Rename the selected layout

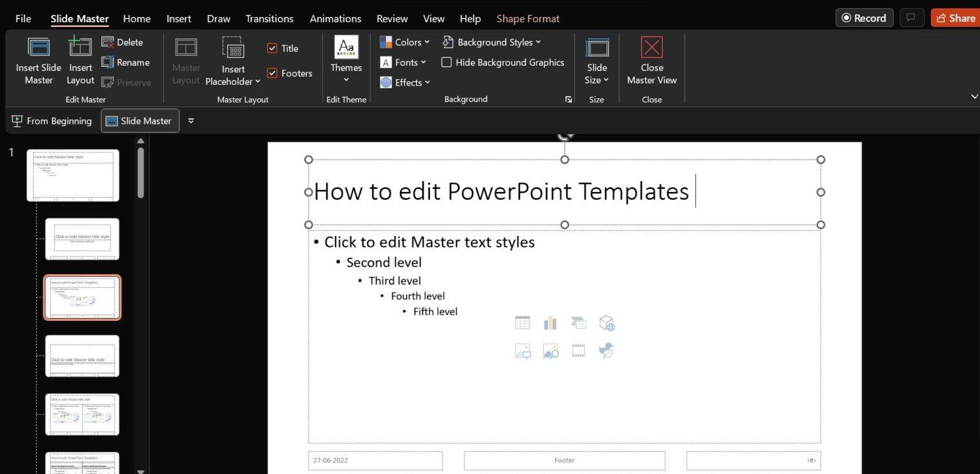[x=126, y=63]
